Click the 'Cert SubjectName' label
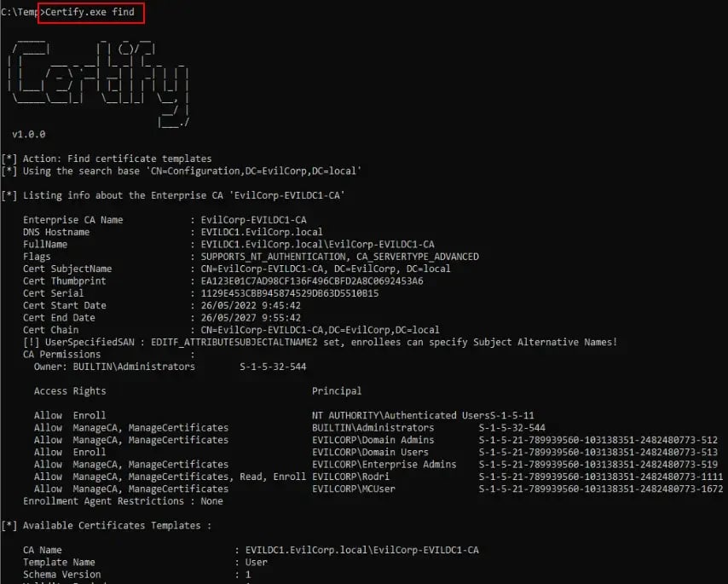728x584 pixels. pos(67,269)
